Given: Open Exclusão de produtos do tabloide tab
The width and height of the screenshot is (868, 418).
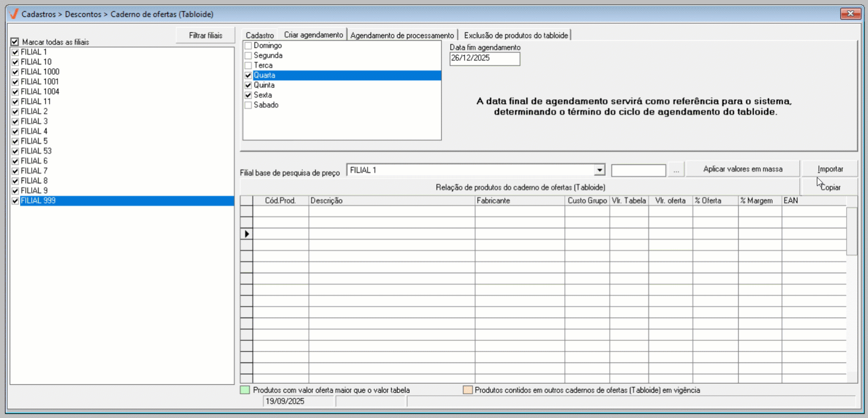Looking at the screenshot, I should pyautogui.click(x=516, y=35).
